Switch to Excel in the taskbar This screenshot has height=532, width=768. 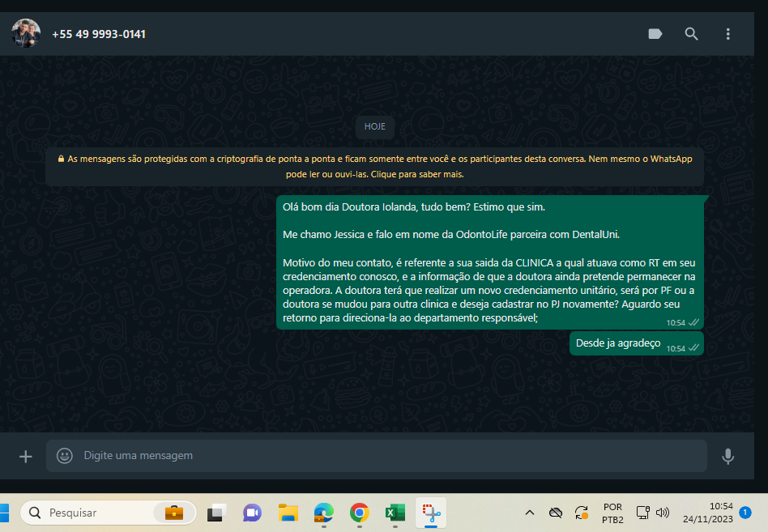(395, 513)
